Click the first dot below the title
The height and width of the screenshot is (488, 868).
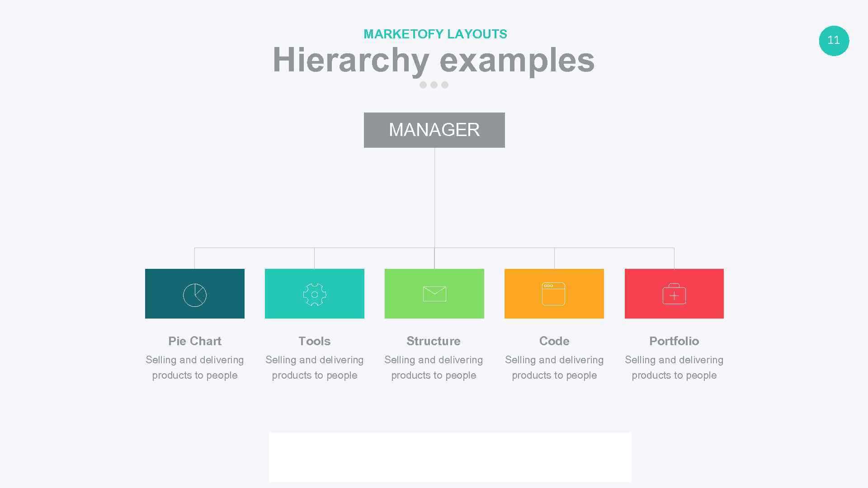coord(423,85)
